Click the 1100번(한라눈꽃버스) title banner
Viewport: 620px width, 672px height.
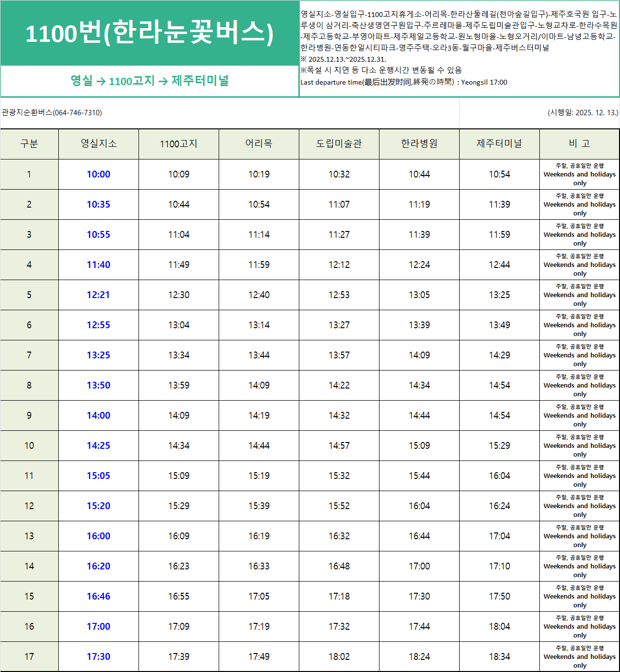(151, 33)
